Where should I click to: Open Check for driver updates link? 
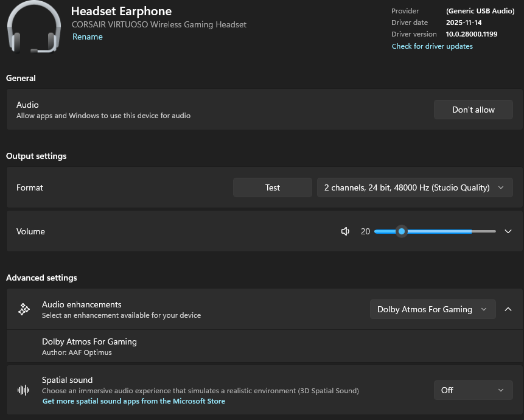click(x=432, y=46)
